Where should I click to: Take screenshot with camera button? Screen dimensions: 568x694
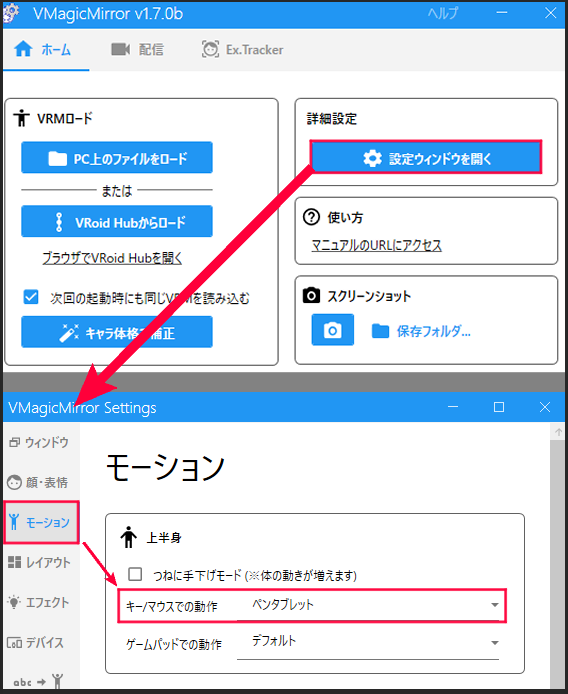tap(332, 330)
